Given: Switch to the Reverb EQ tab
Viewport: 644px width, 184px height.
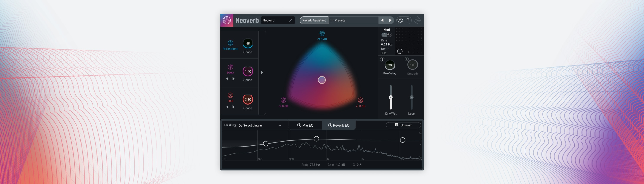Looking at the screenshot, I should [x=339, y=125].
